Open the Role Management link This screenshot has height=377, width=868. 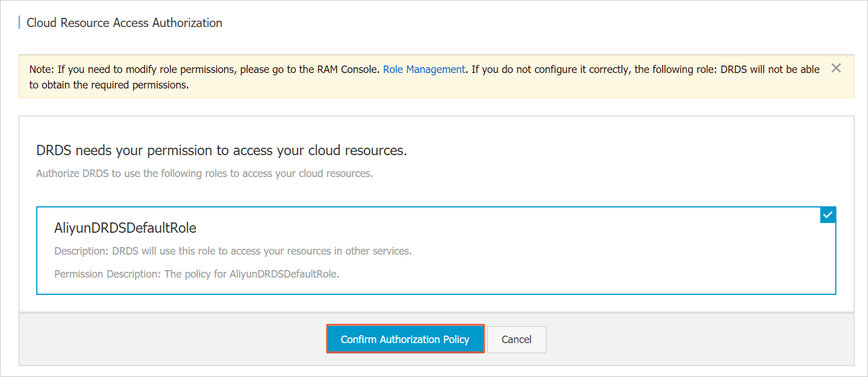point(424,70)
